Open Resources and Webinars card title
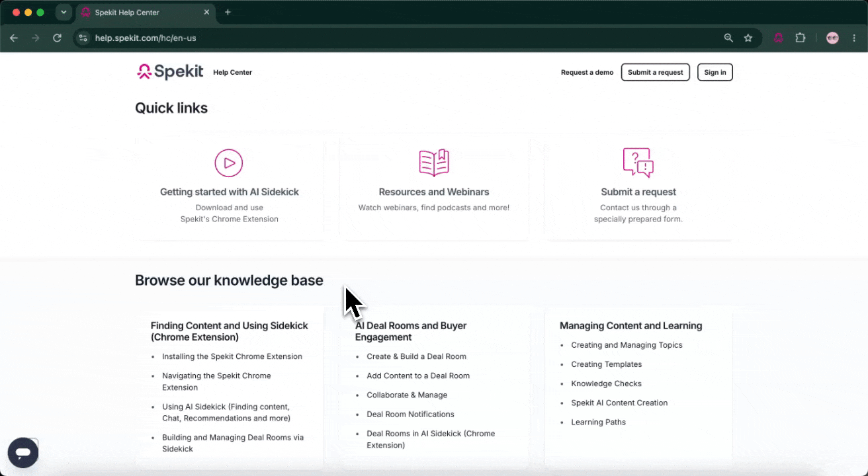Screen dimensions: 868x476 point(434,192)
